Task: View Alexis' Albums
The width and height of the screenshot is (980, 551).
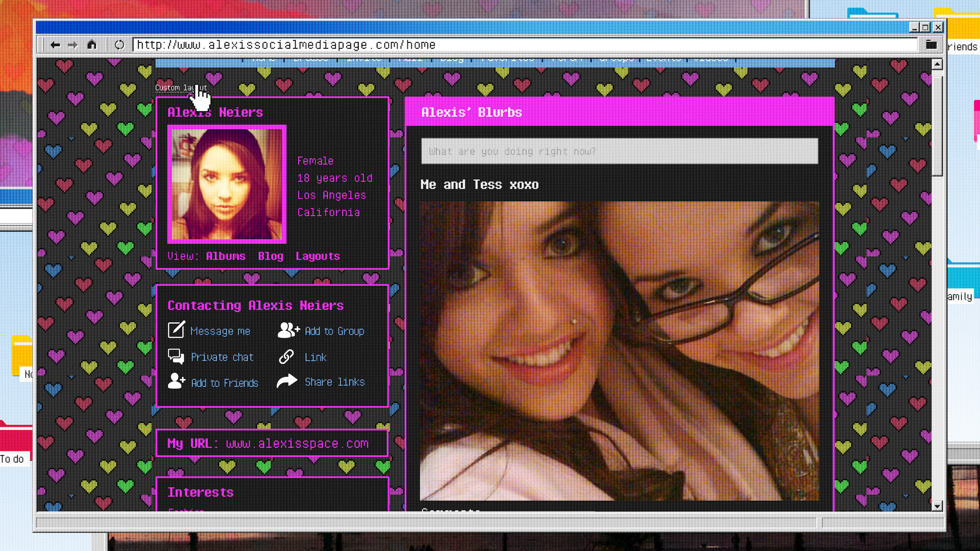Action: tap(226, 256)
